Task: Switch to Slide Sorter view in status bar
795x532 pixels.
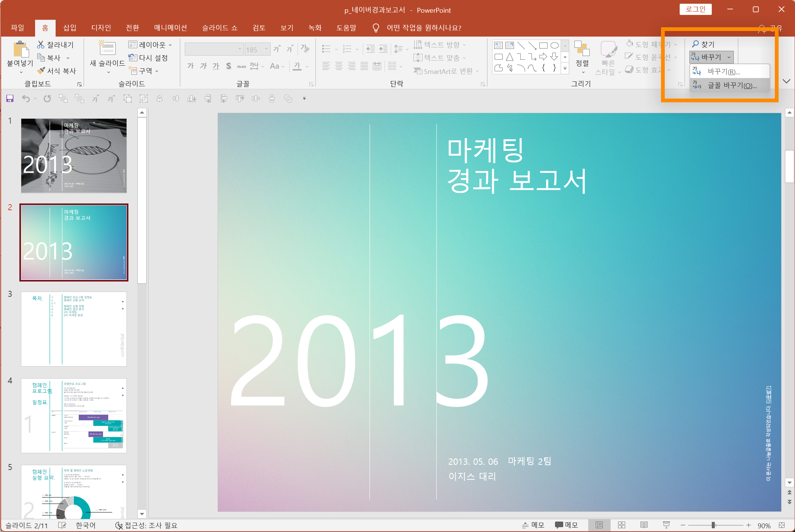Action: (x=621, y=525)
